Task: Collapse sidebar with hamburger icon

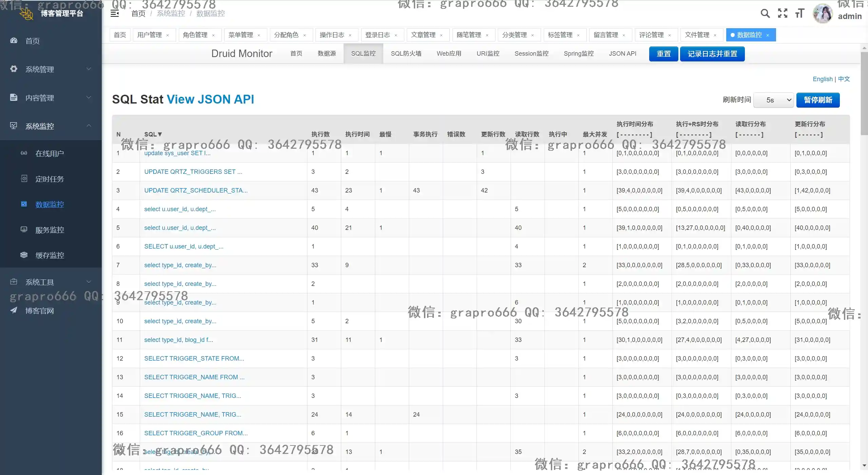Action: (115, 14)
